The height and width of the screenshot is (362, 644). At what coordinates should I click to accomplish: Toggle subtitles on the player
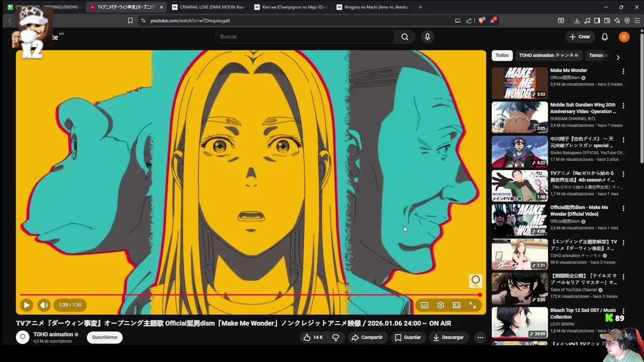[x=425, y=305]
